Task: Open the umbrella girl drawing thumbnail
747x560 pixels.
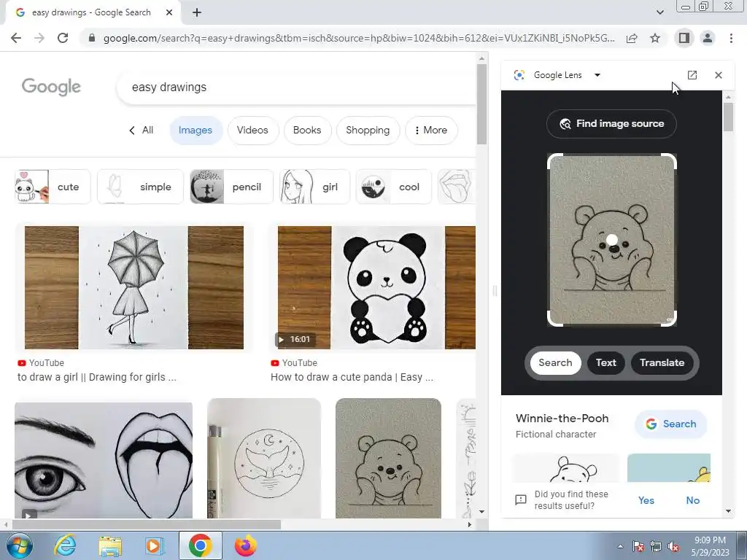Action: coord(134,287)
